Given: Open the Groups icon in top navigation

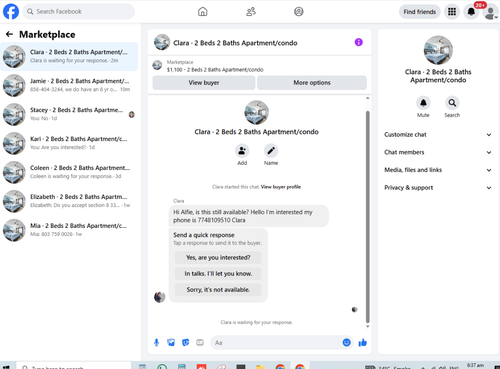Looking at the screenshot, I should click(299, 12).
